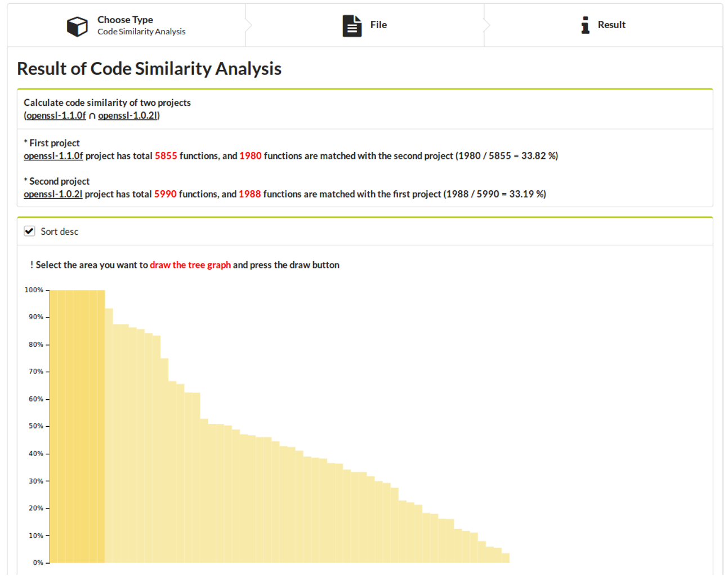Click the document icon for File step
This screenshot has width=728, height=576.
352,26
